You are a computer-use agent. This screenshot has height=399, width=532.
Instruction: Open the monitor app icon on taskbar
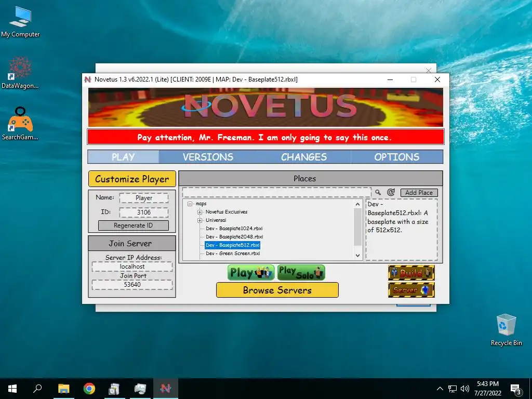click(140, 389)
